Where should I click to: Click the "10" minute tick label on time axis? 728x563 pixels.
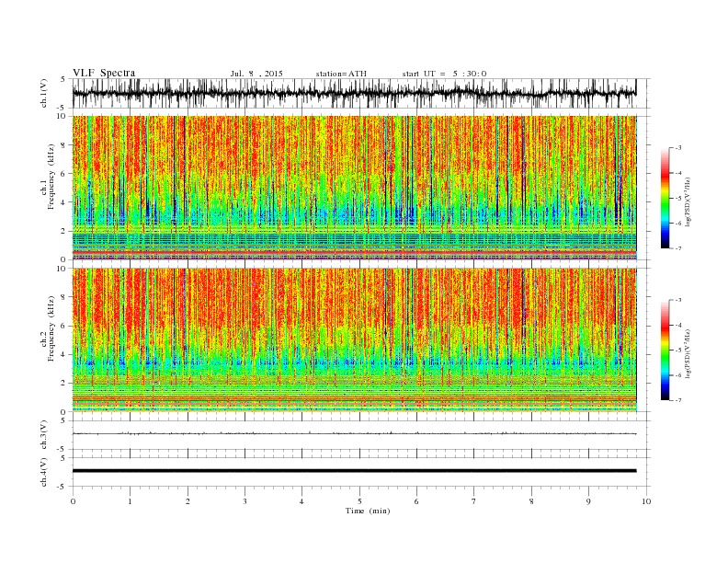[646, 501]
